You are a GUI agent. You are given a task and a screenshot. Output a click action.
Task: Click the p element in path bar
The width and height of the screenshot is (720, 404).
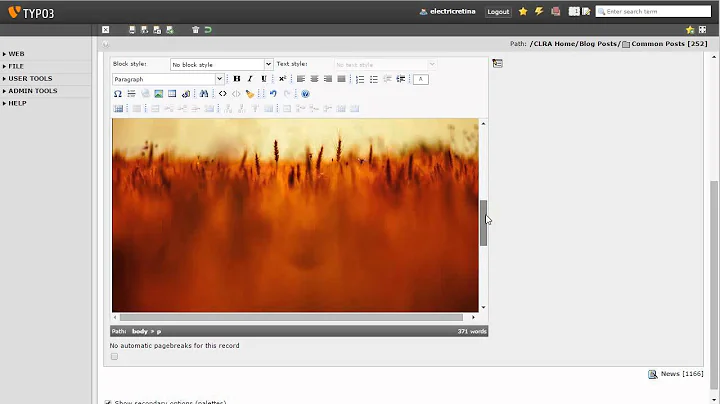click(x=159, y=331)
